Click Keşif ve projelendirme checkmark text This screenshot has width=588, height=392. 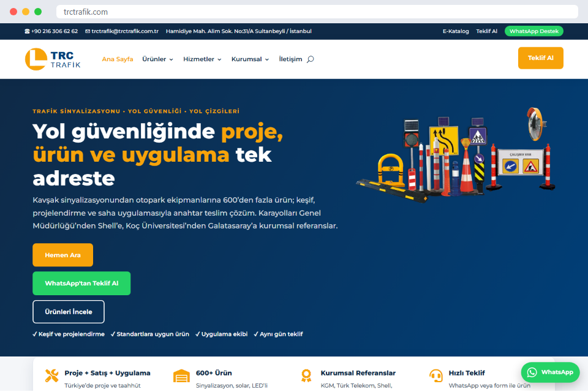coord(69,334)
